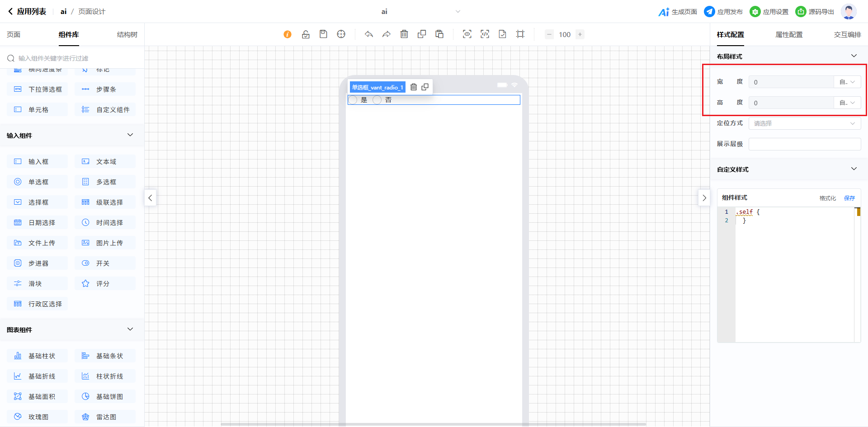868x427 pixels.
Task: Click the 应用发布 button
Action: point(724,12)
